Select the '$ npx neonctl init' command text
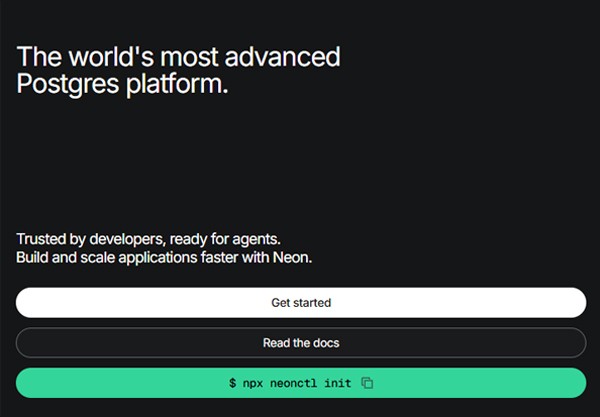600x417 pixels. click(x=290, y=383)
